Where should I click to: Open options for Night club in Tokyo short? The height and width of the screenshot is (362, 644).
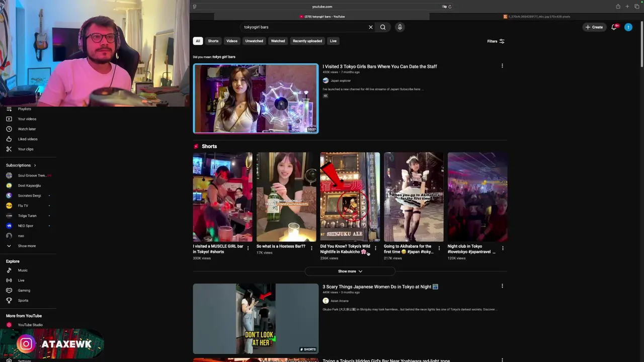pyautogui.click(x=503, y=248)
